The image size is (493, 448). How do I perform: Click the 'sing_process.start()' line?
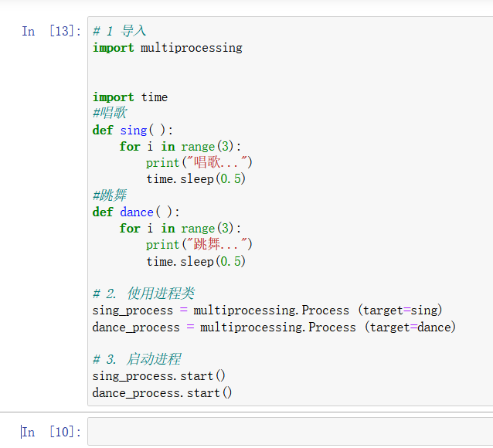158,375
